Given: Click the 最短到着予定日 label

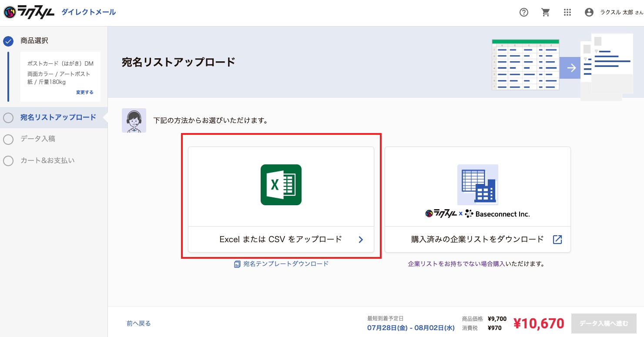Looking at the screenshot, I should coord(385,319).
